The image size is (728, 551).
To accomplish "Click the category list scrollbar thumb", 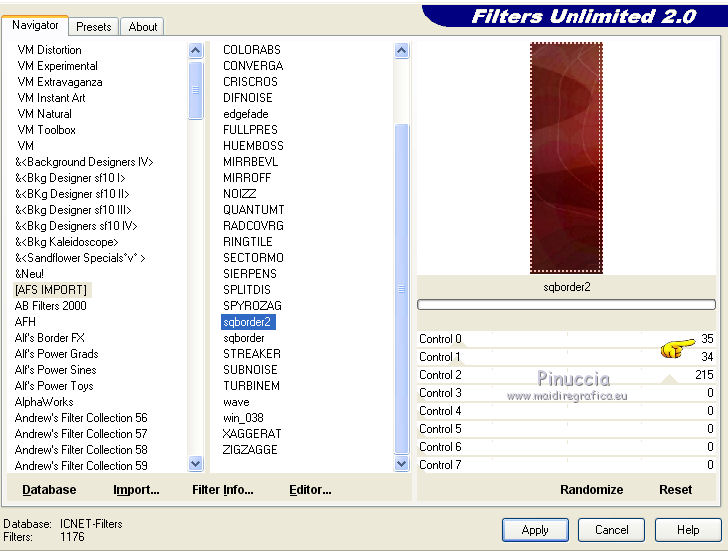I will pyautogui.click(x=195, y=91).
